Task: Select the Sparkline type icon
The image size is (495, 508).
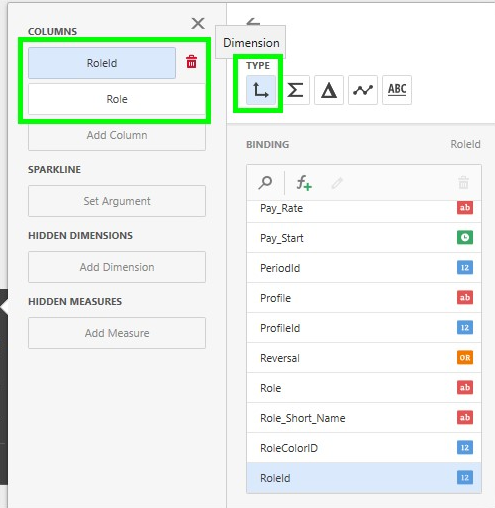Action: click(x=363, y=90)
